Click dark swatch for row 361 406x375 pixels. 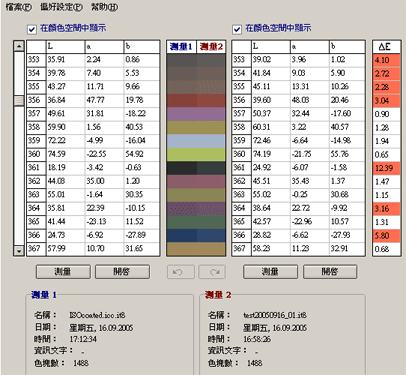(x=196, y=168)
